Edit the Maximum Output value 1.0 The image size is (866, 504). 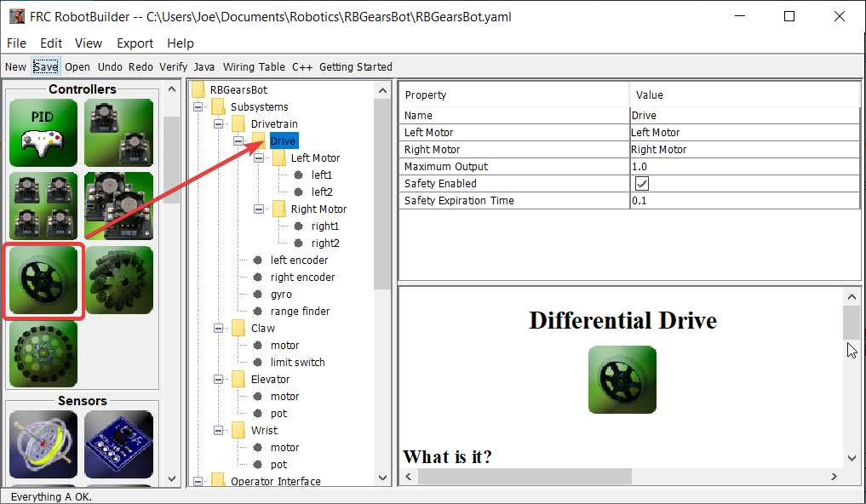744,166
